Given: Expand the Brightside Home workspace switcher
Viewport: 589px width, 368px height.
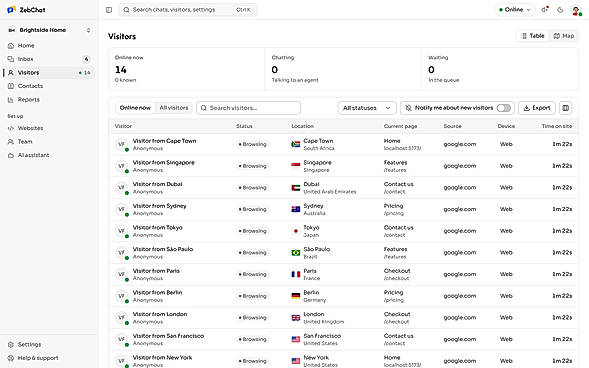Looking at the screenshot, I should tap(49, 30).
